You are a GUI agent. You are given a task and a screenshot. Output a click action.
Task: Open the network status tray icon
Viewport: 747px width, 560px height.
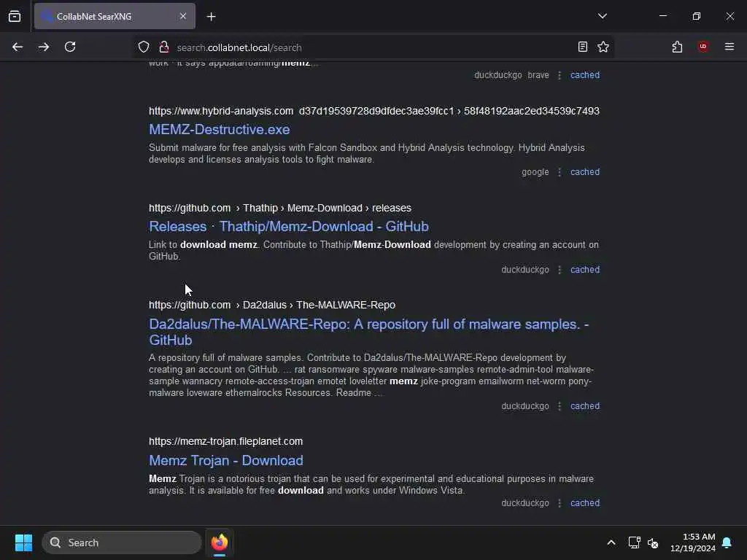[634, 542]
